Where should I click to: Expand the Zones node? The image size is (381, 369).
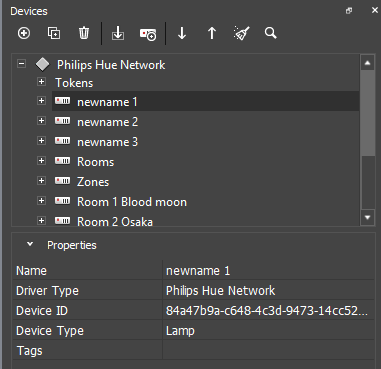41,180
